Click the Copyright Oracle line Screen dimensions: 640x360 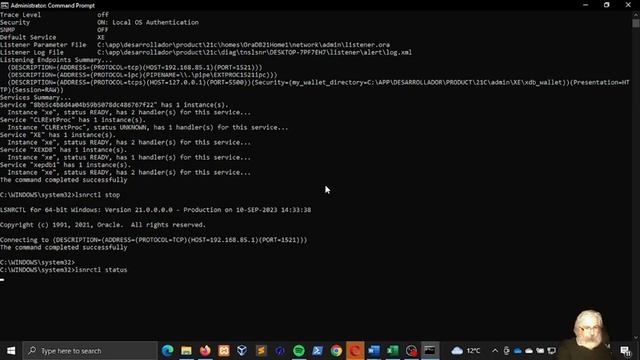[x=103, y=225]
